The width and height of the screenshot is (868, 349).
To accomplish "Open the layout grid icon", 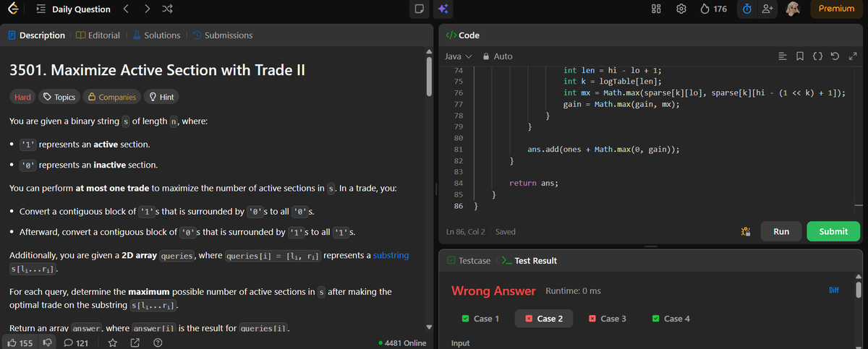I will (658, 9).
